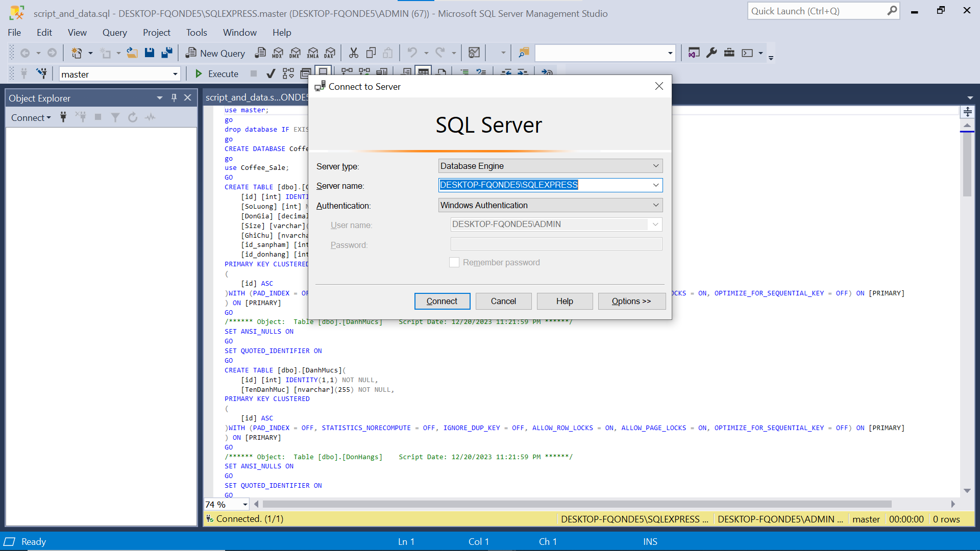Screen dimensions: 980x551
Task: Close the Connect to Server dialog
Action: (x=659, y=86)
